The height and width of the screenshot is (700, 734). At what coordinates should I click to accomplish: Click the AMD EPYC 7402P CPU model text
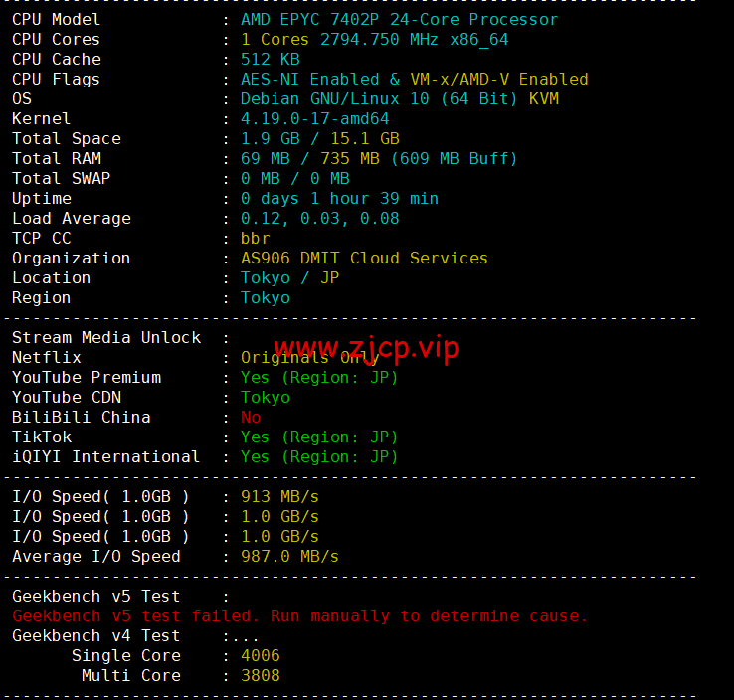coord(399,20)
